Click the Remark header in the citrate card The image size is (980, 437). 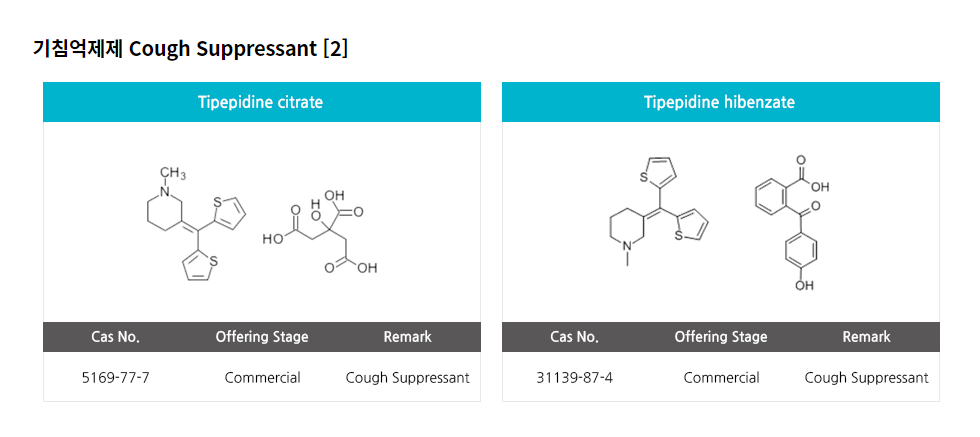tap(408, 337)
